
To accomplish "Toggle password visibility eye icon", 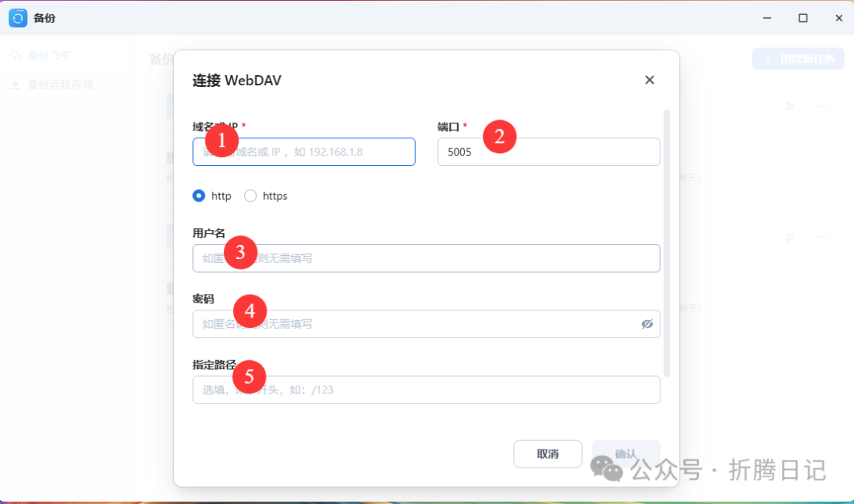I will [647, 324].
